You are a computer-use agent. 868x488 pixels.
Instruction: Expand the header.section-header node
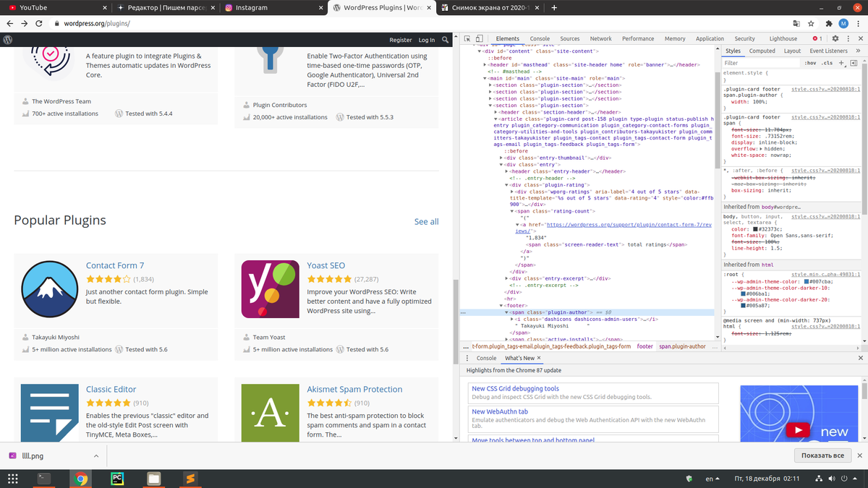click(x=496, y=112)
